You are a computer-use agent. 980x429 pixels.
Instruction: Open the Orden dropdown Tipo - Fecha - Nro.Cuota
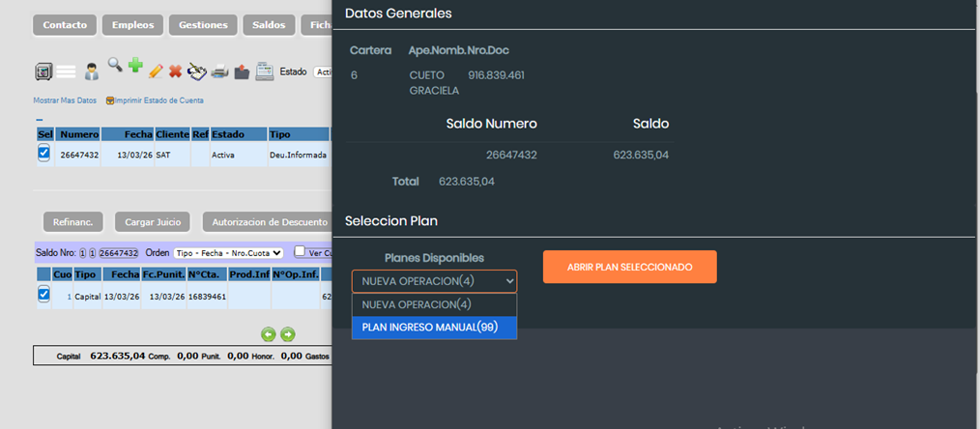(x=228, y=253)
